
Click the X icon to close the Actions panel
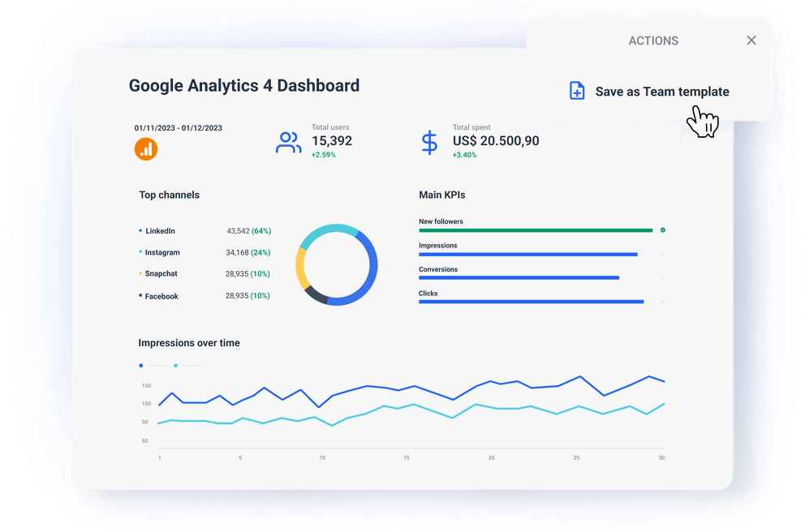click(751, 40)
